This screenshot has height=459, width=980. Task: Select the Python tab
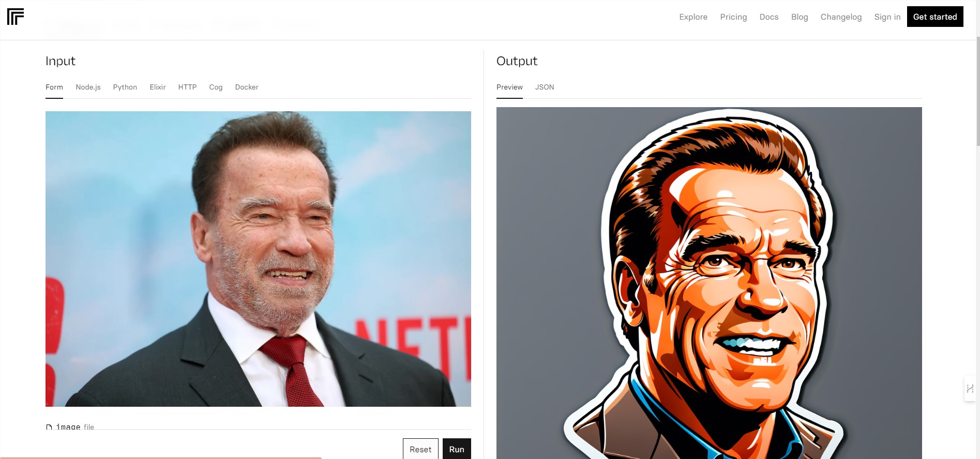(x=125, y=87)
